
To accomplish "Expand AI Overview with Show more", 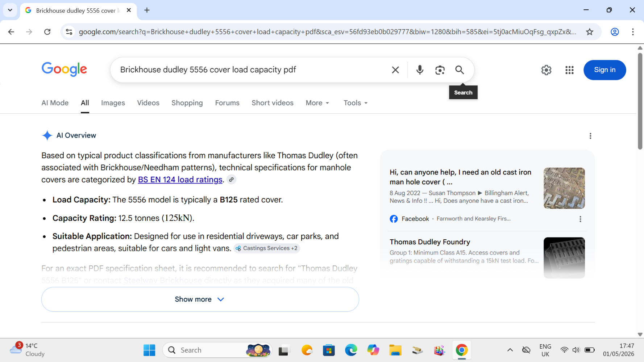I will pos(200,299).
